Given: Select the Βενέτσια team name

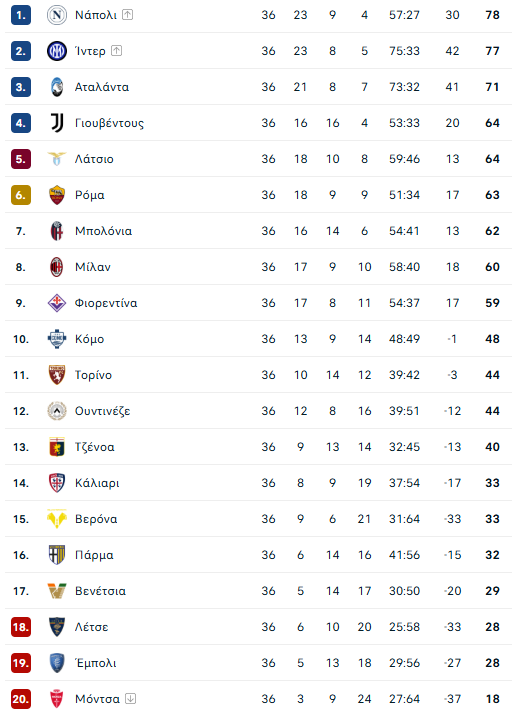Looking at the screenshot, I should pyautogui.click(x=100, y=591).
